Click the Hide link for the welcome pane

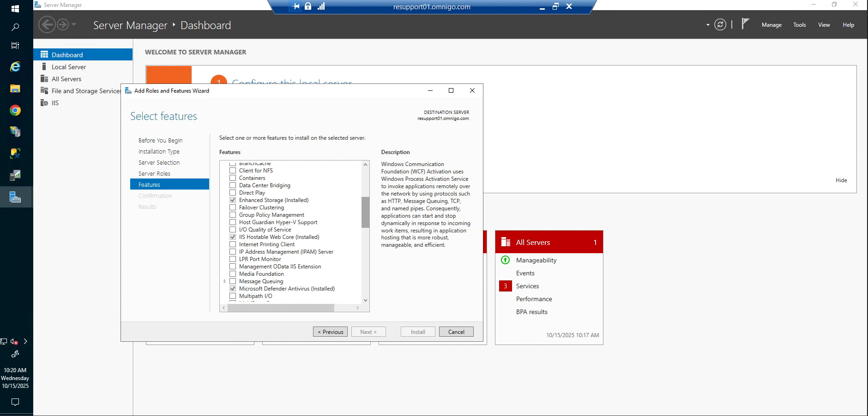pos(841,180)
